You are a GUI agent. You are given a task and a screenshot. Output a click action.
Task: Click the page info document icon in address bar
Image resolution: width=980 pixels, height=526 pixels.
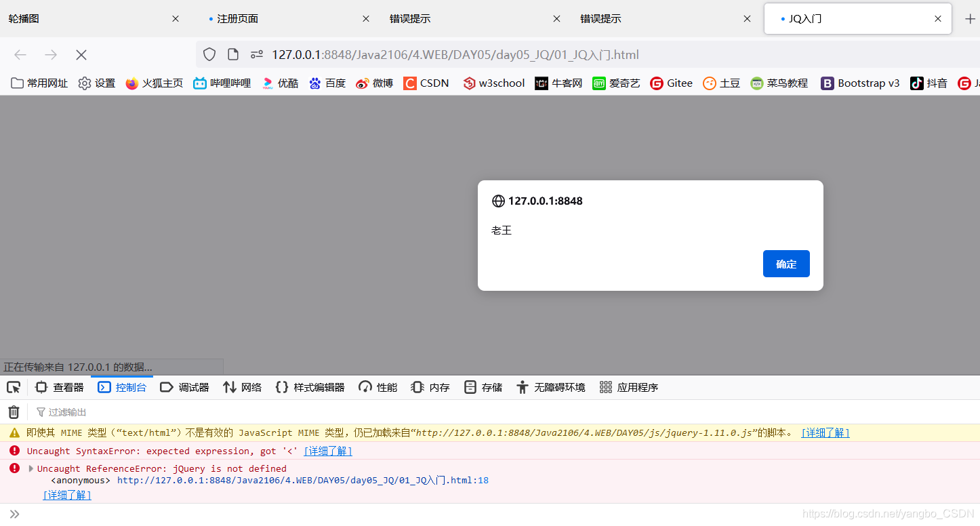233,55
